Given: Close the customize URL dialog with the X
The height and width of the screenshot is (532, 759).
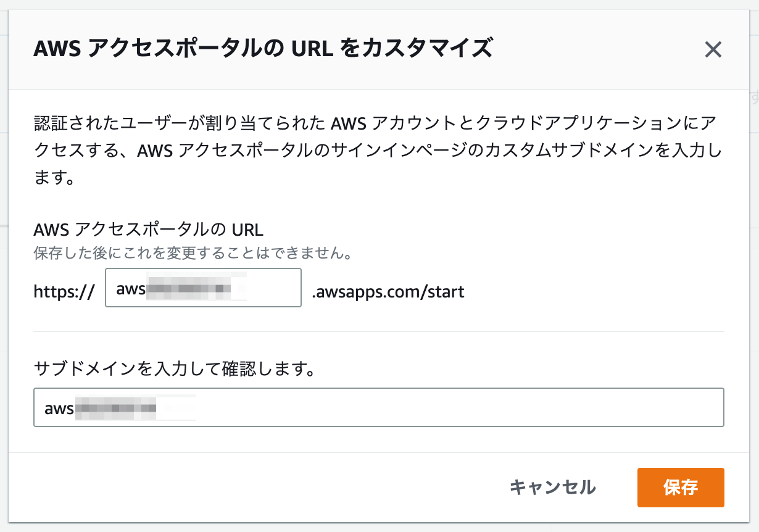Looking at the screenshot, I should point(714,49).
